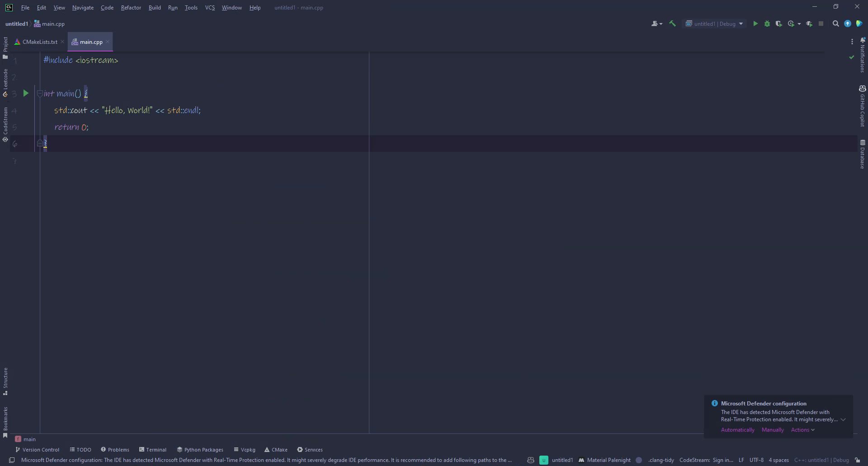Toggle file read-only lock icon in status bar

[857, 460]
